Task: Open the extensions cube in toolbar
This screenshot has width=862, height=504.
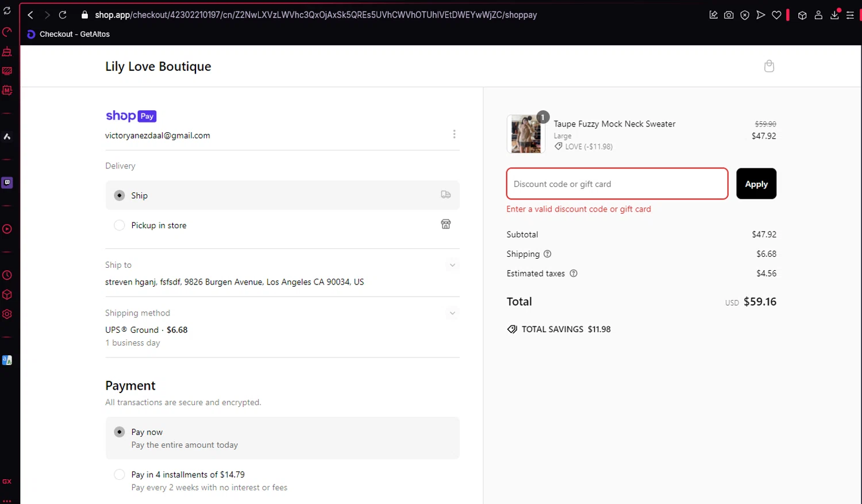Action: point(802,15)
